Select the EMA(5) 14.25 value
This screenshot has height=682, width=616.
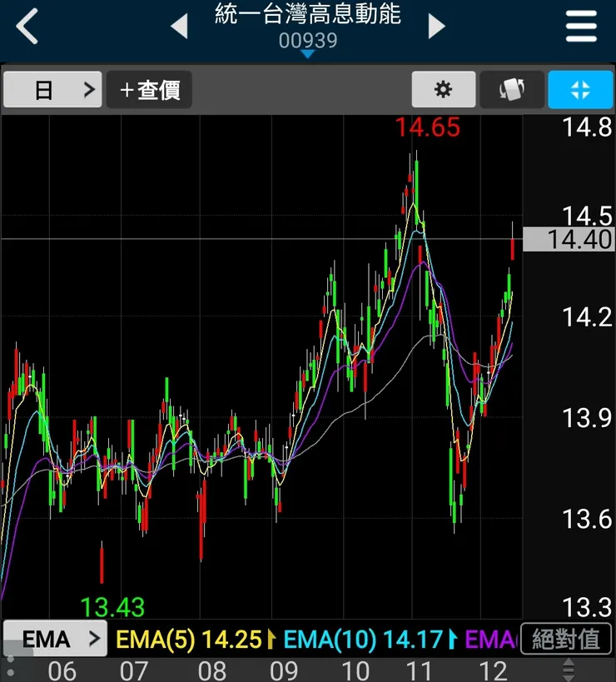(x=190, y=640)
